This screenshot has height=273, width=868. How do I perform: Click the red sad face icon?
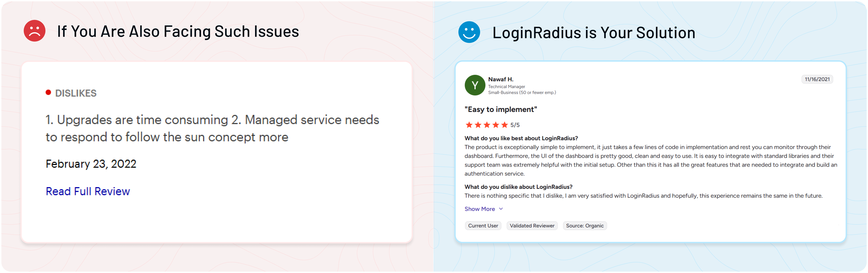(x=34, y=31)
